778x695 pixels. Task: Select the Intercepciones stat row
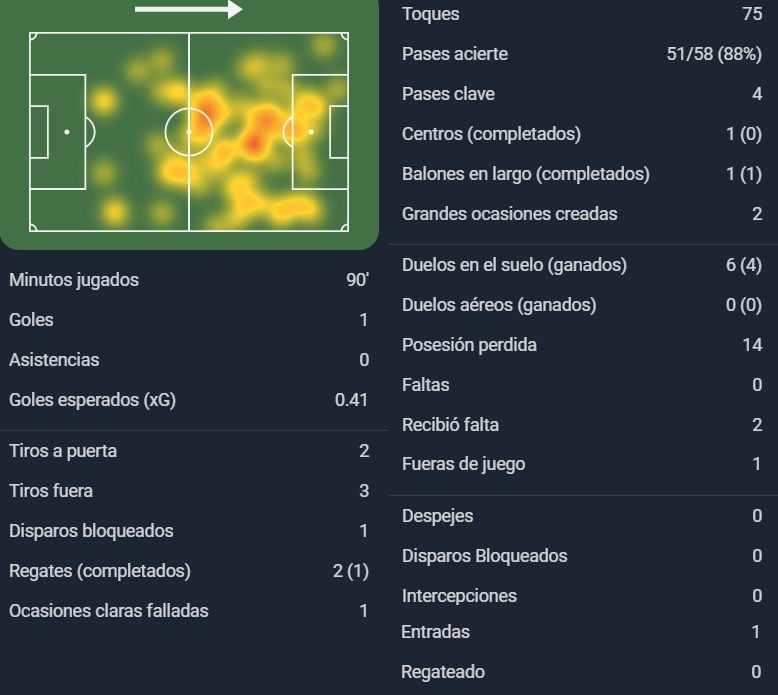pos(582,596)
